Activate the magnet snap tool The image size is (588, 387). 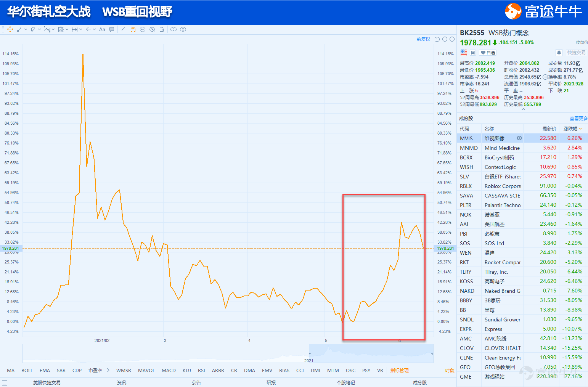pos(133,29)
